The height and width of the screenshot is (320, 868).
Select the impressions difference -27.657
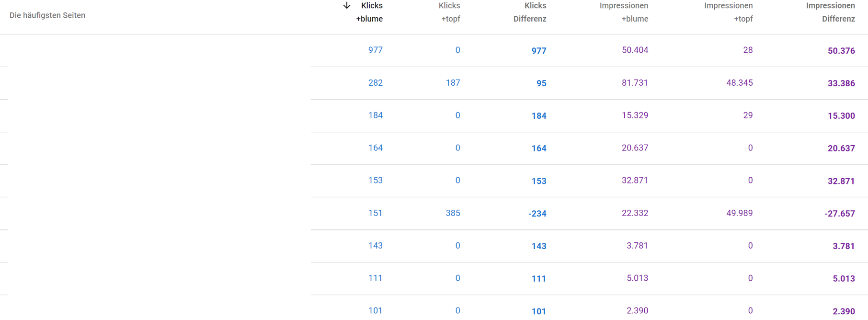[839, 214]
